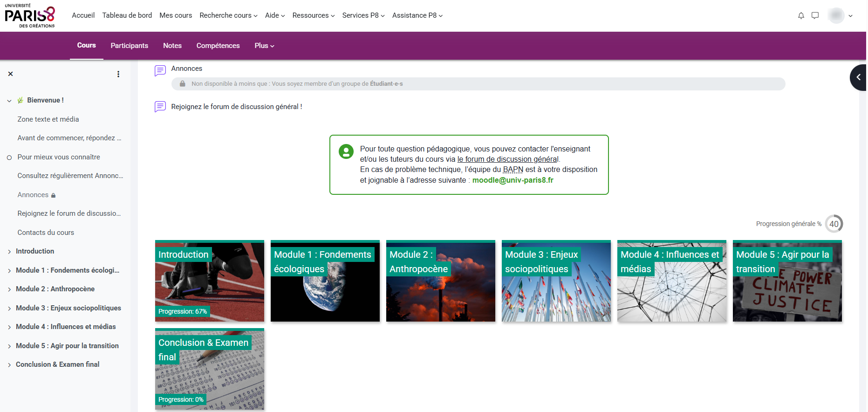Screen dimensions: 868x412
Task: Select the Cours tab
Action: [x=87, y=45]
